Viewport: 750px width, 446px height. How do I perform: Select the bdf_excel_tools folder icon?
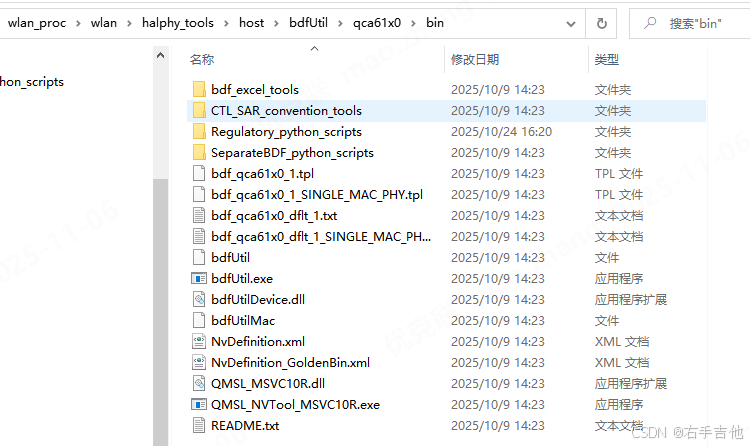click(199, 89)
